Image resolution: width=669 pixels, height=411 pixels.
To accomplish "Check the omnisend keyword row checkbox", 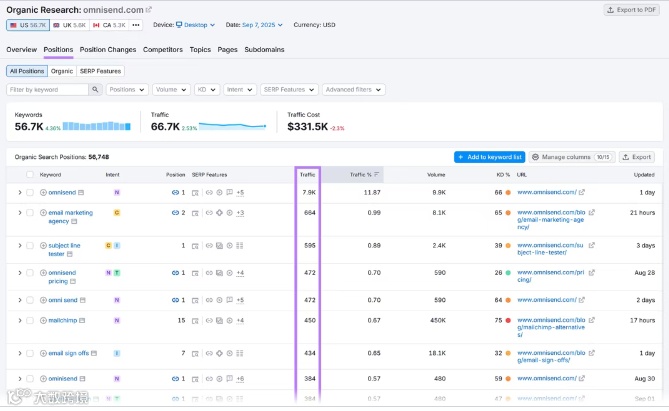I will (29, 192).
